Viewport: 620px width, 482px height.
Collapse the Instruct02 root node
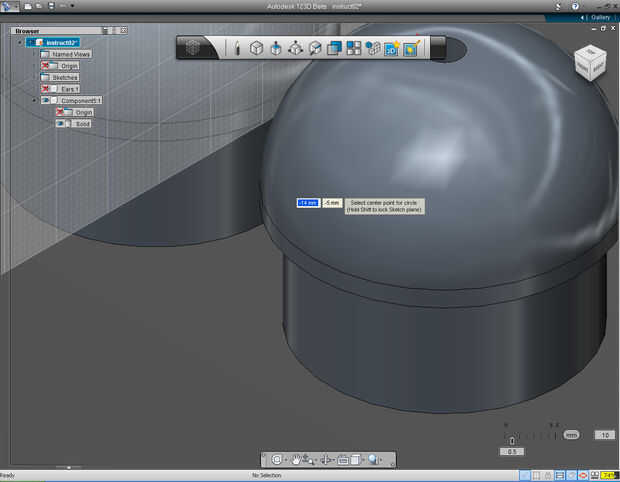coord(20,42)
